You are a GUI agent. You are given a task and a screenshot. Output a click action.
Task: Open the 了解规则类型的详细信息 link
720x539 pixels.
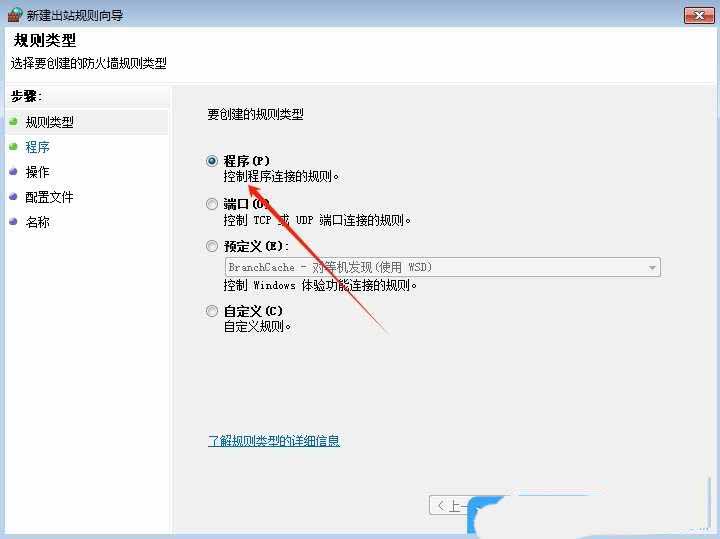274,440
